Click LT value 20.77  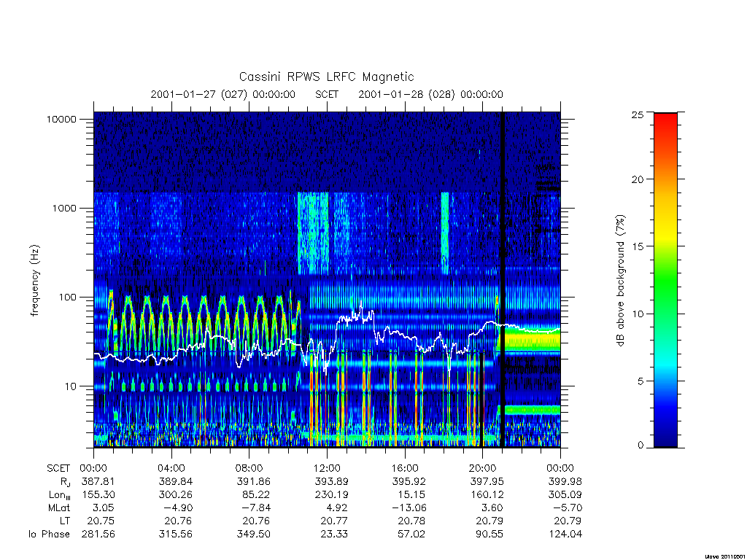[334, 521]
